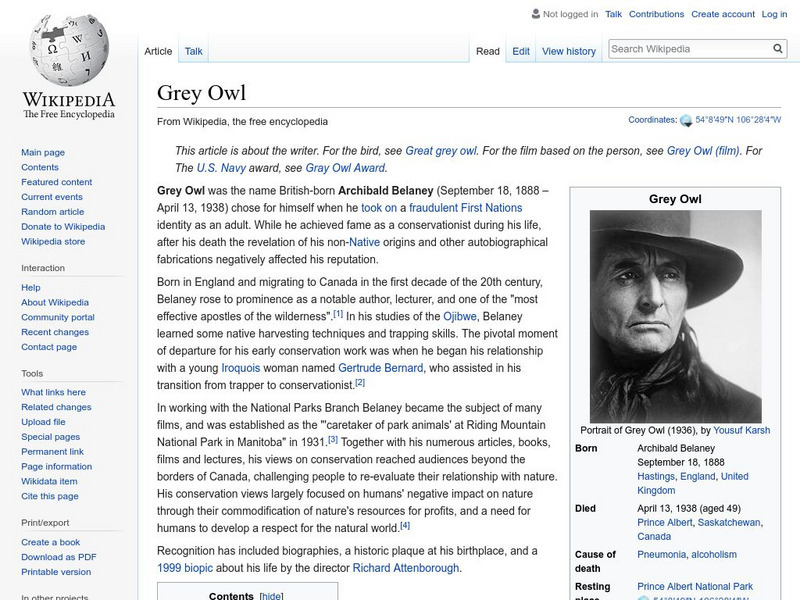Click Cite this page
The width and height of the screenshot is (800, 600).
tap(49, 495)
